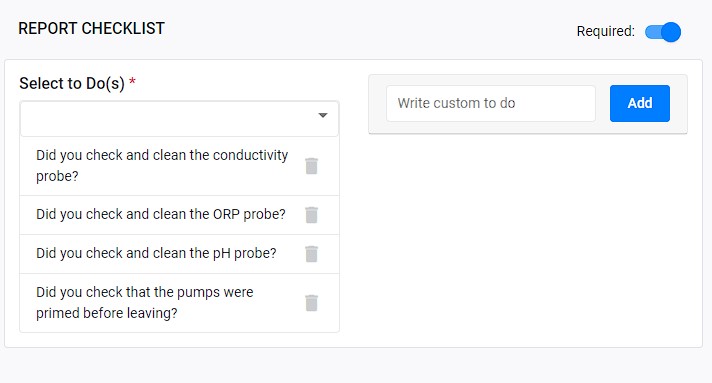Click the Required: label text
Image resolution: width=712 pixels, height=383 pixels.
(605, 31)
